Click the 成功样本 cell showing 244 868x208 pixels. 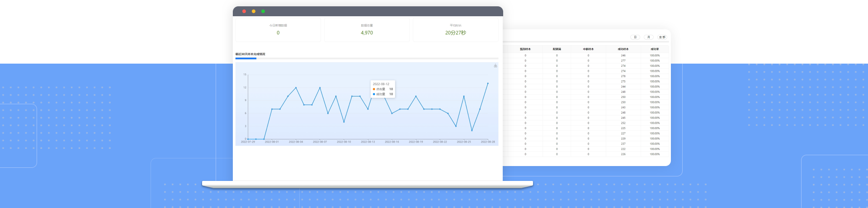[x=623, y=87]
